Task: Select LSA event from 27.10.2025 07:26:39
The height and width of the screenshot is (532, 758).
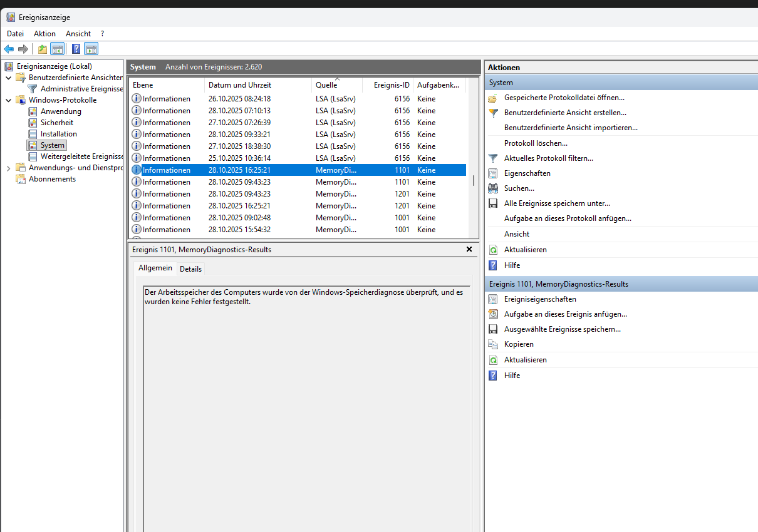Action: coord(298,123)
